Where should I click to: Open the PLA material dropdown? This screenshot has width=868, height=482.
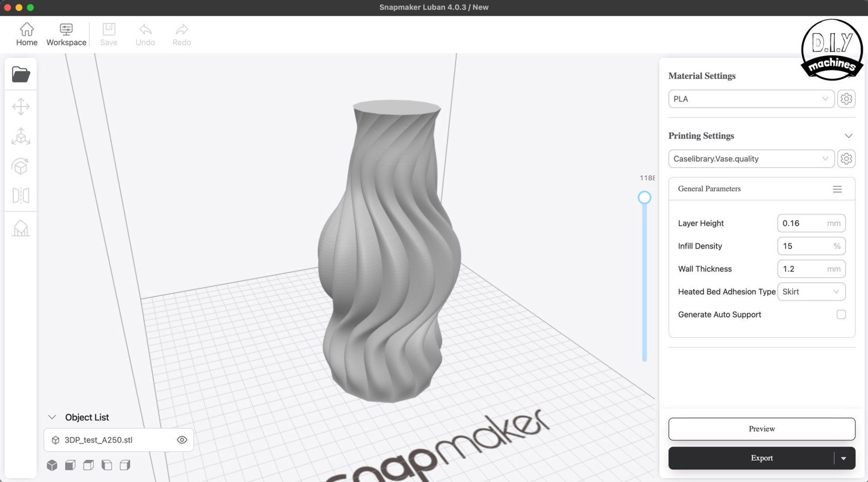[x=751, y=99]
